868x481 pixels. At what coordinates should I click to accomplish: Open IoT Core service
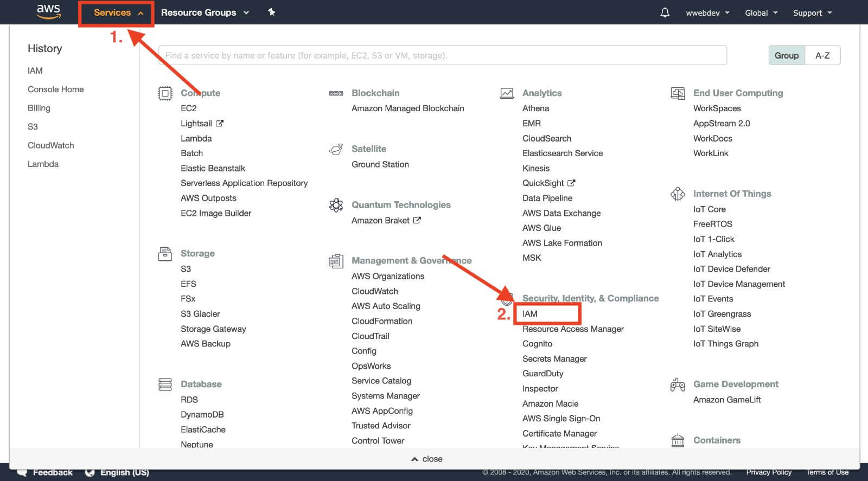click(x=709, y=209)
